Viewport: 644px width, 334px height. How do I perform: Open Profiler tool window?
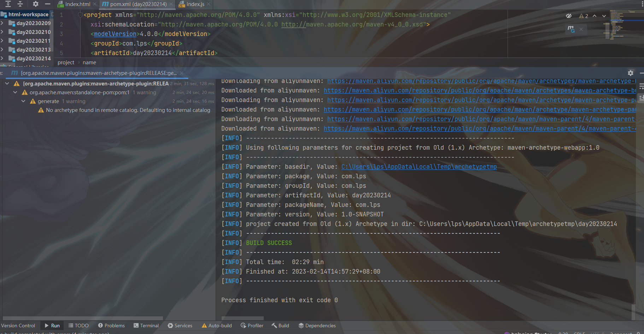coord(252,326)
